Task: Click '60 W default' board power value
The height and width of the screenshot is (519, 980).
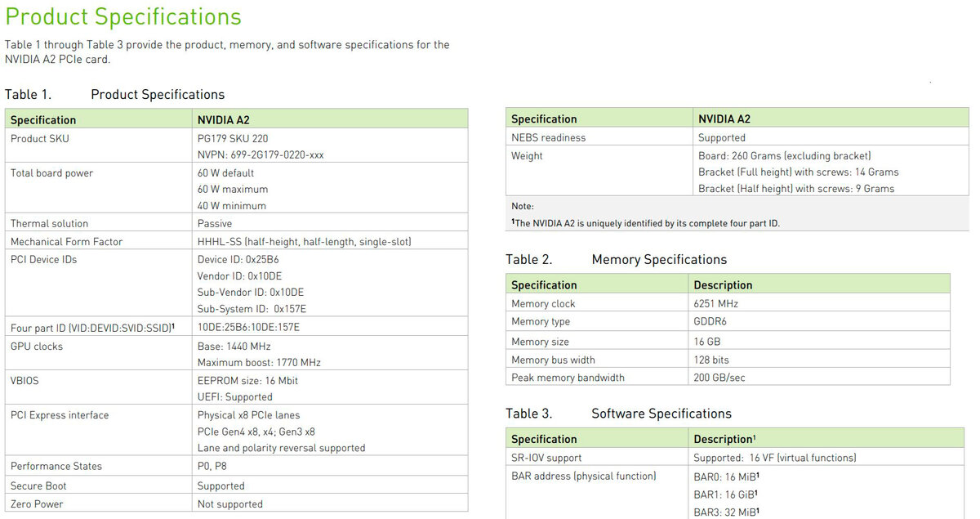Action: [225, 173]
